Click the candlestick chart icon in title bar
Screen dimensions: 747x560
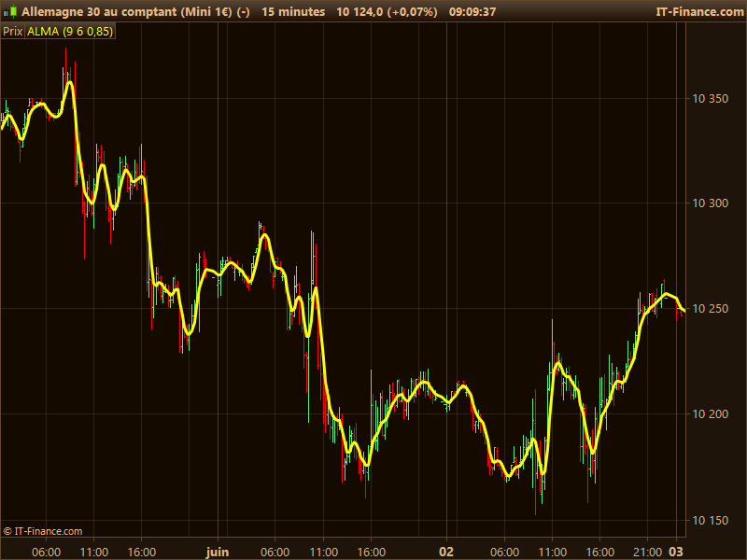10,11
